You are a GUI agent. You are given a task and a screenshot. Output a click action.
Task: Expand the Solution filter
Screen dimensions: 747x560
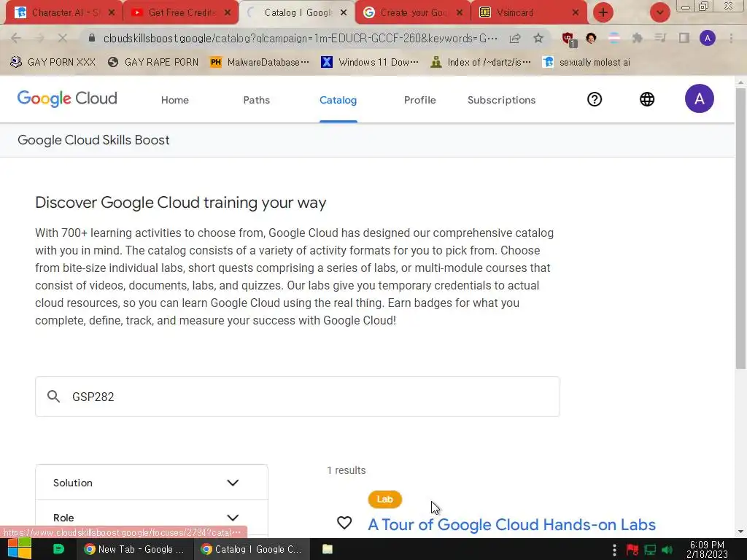coord(152,483)
